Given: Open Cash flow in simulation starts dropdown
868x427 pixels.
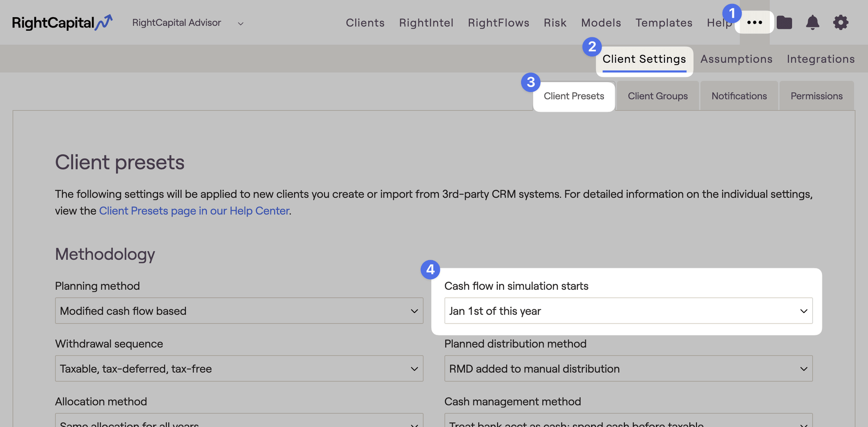Looking at the screenshot, I should pyautogui.click(x=628, y=311).
